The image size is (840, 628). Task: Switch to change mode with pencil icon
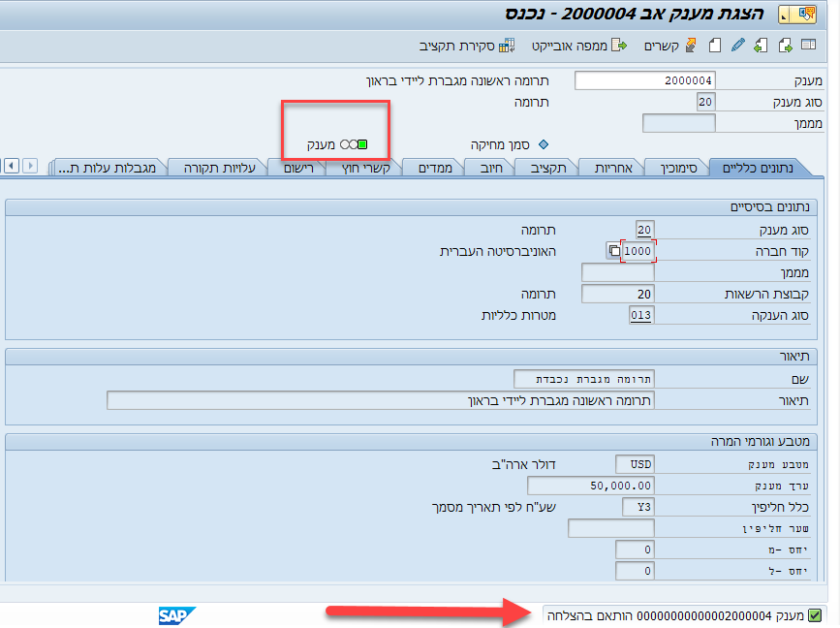pos(737,45)
